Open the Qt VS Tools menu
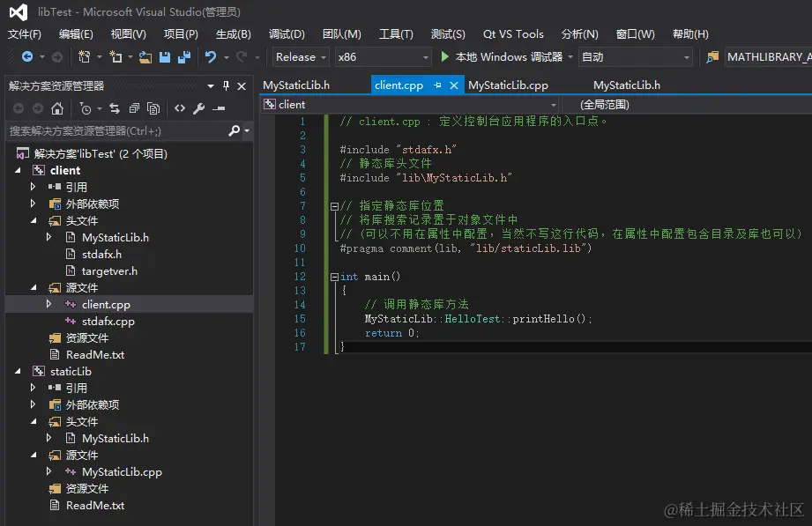Viewport: 812px width, 526px height. point(513,34)
